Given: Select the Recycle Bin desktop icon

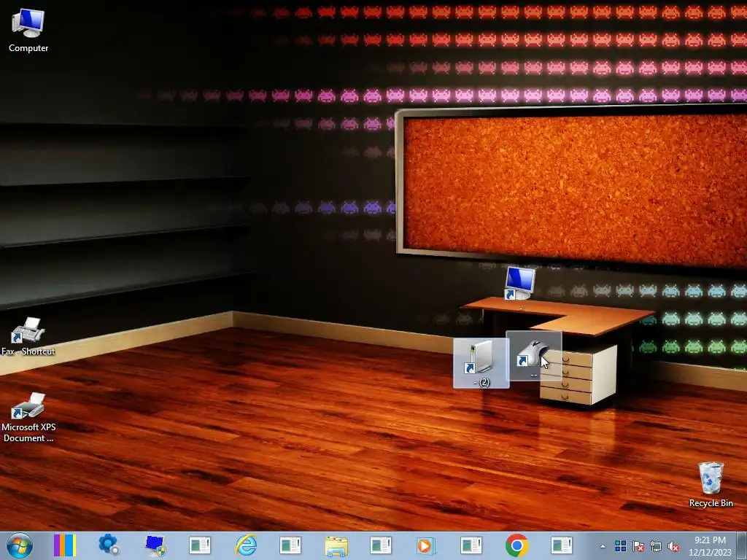Looking at the screenshot, I should pos(711,484).
